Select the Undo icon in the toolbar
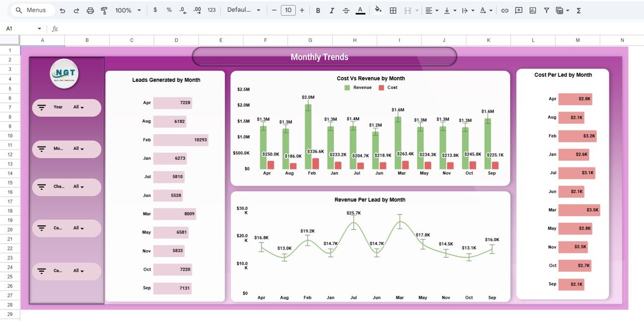This screenshot has height=321, width=644. click(x=61, y=10)
